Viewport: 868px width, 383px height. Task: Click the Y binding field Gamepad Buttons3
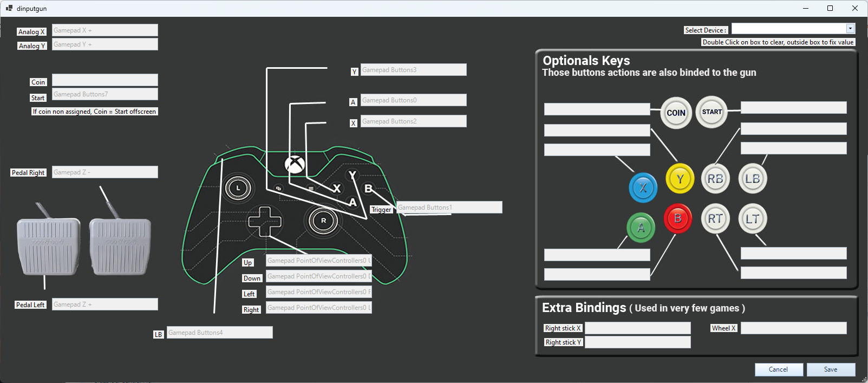point(414,70)
